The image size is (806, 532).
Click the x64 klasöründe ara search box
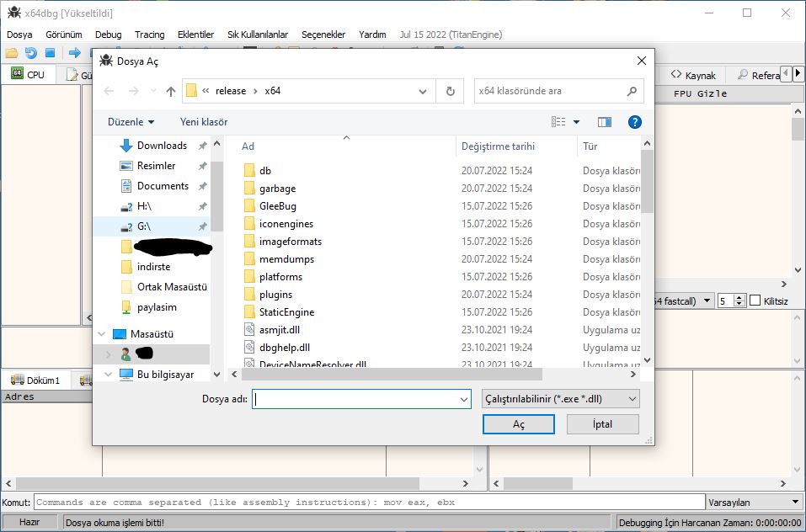550,91
